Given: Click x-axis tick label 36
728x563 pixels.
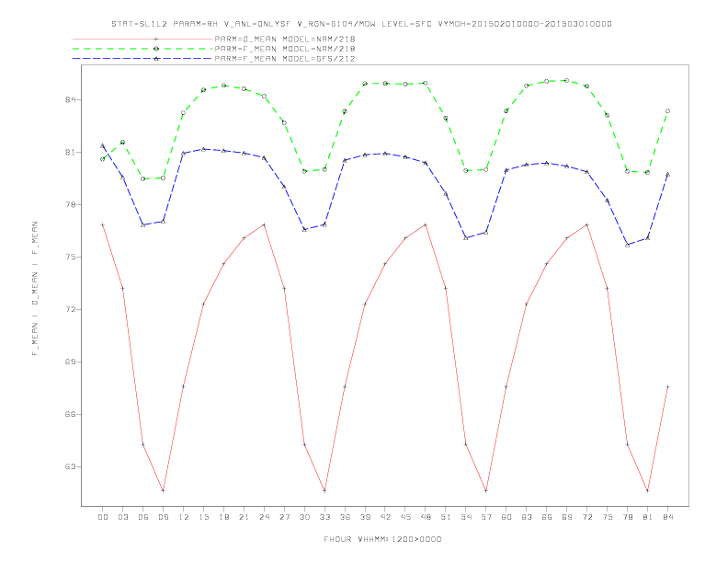Looking at the screenshot, I should tap(345, 517).
